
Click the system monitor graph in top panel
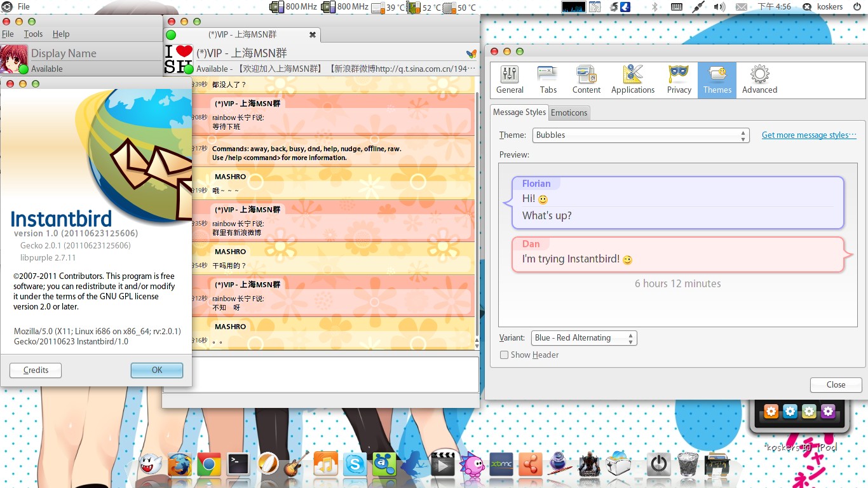(x=573, y=7)
